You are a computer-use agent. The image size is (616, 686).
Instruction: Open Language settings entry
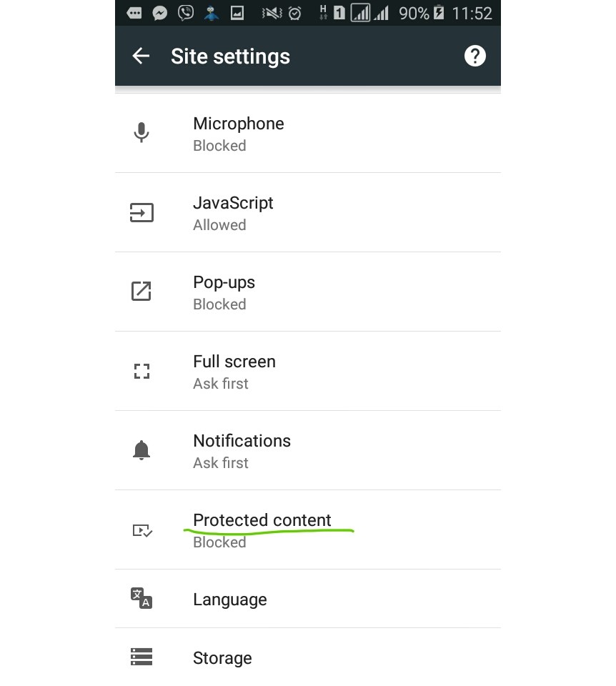point(308,599)
